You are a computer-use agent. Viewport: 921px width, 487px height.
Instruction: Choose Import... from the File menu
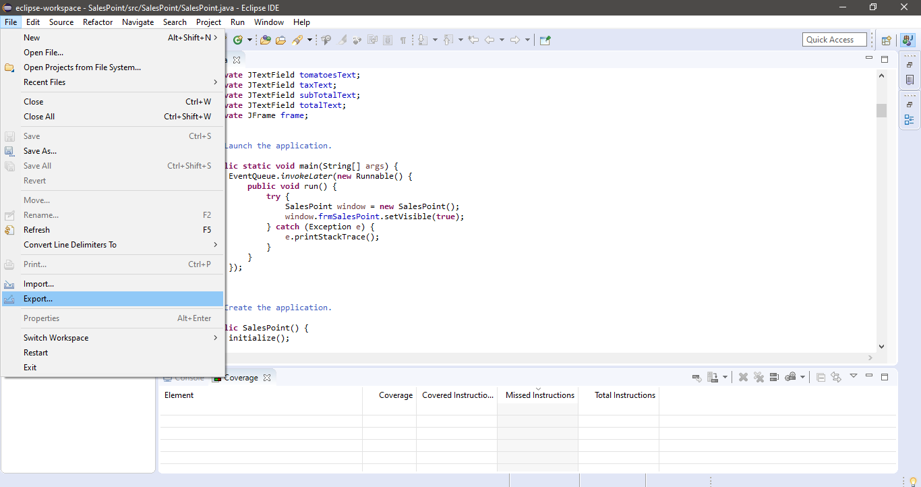[x=112, y=284]
